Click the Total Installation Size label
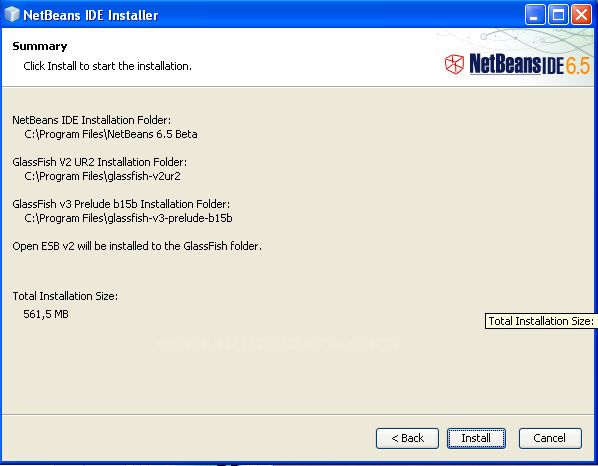This screenshot has width=598, height=466. [65, 296]
